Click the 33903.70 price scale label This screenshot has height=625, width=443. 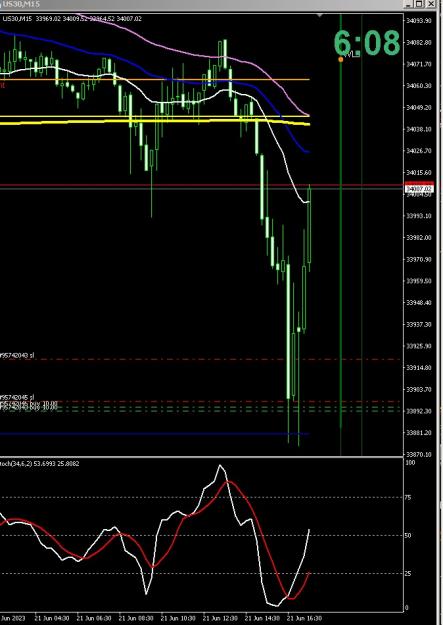click(418, 389)
